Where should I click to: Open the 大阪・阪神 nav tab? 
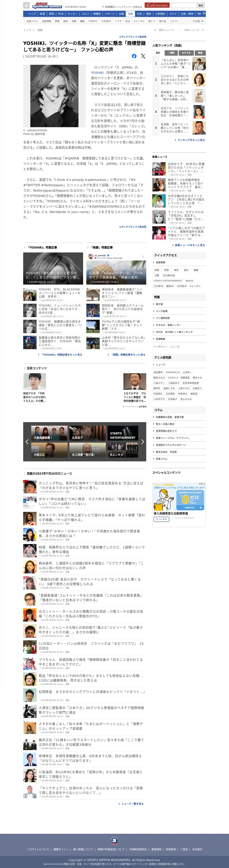point(187,14)
